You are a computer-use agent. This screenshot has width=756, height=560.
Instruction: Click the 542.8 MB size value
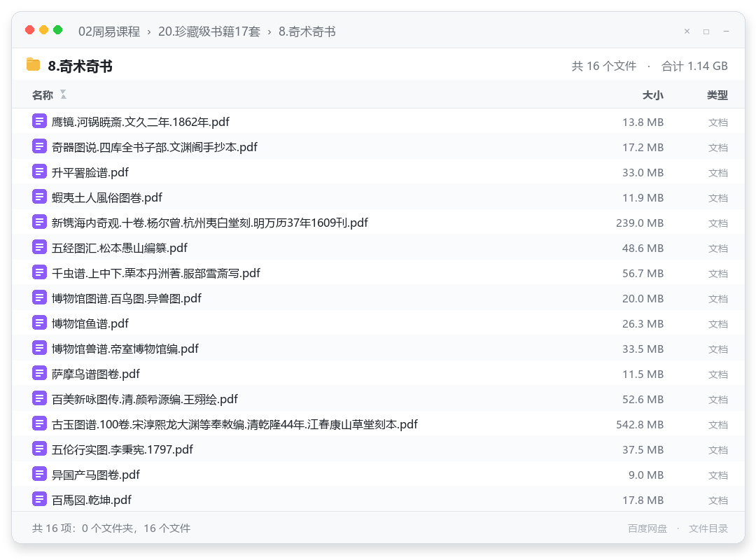[640, 425]
